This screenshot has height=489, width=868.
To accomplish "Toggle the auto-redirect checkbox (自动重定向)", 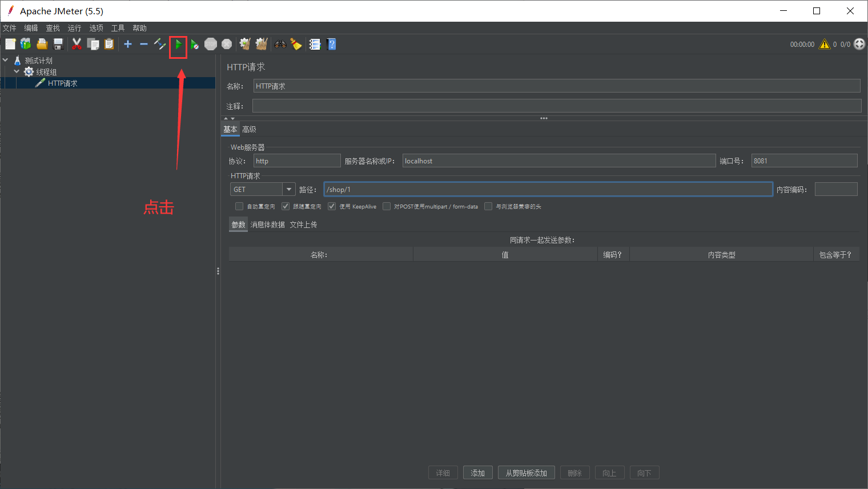I will (x=239, y=206).
